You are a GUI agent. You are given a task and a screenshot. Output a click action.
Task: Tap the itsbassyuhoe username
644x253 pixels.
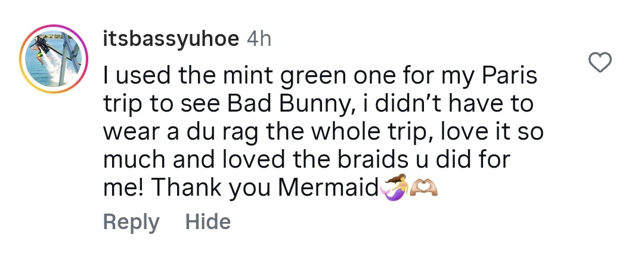pyautogui.click(x=171, y=40)
